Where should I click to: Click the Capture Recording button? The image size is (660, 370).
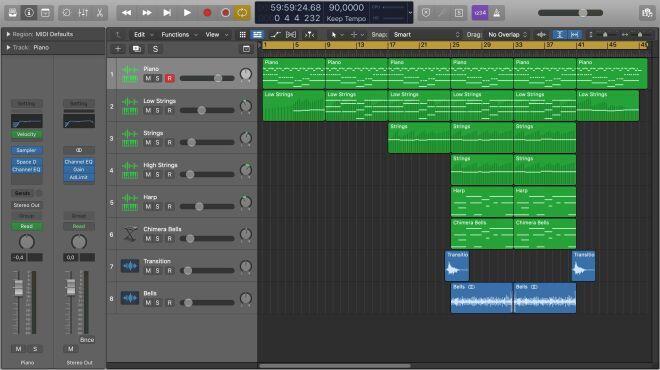tap(225, 13)
